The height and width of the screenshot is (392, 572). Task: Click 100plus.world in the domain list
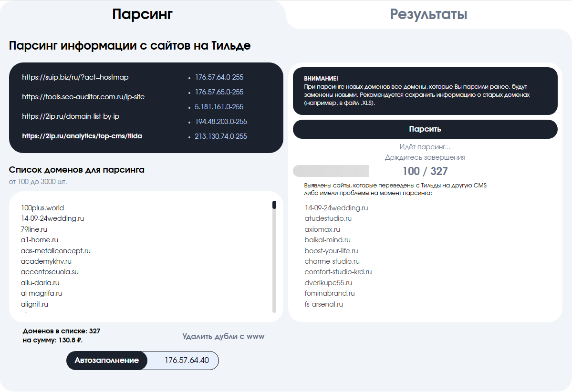(x=42, y=208)
